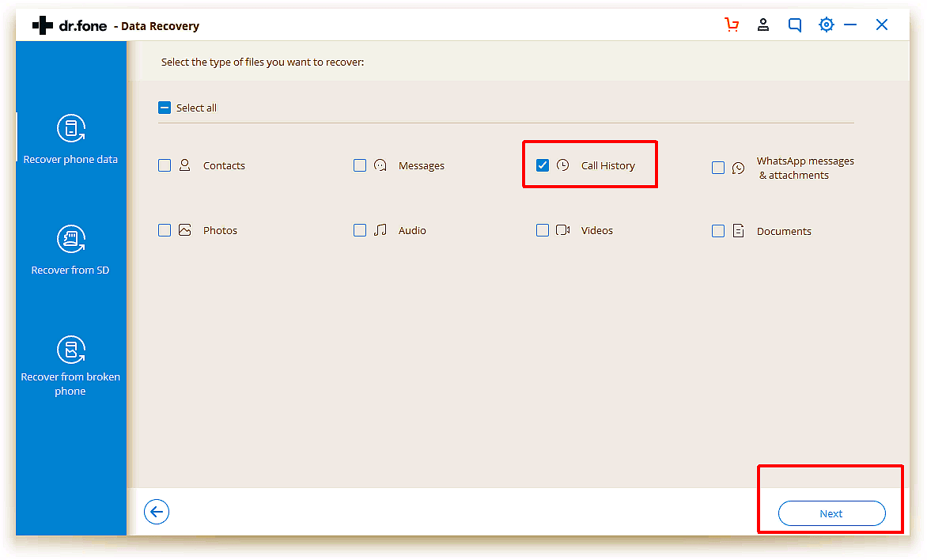Click the Photos label
927x560 pixels.
click(220, 231)
